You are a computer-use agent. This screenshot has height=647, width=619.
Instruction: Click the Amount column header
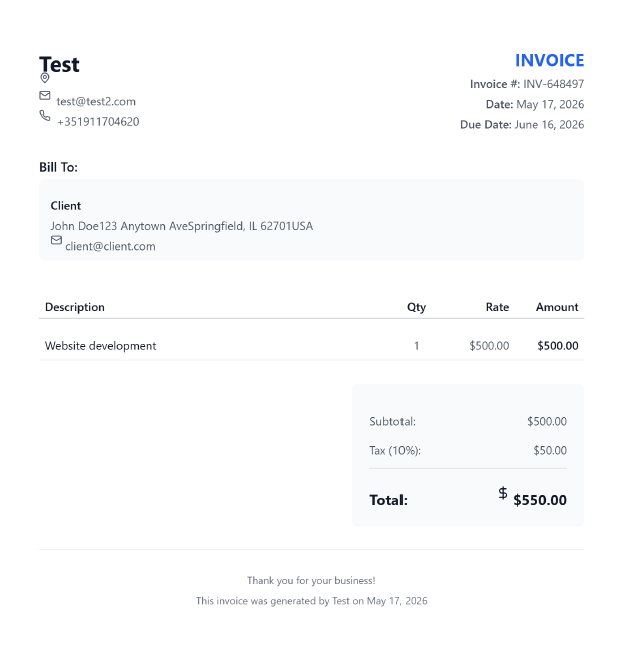557,307
